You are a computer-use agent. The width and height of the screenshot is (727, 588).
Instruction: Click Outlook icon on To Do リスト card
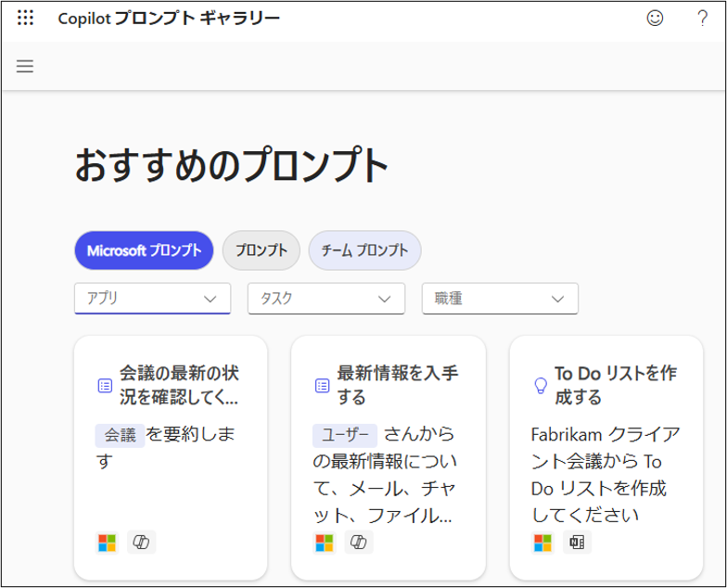click(577, 542)
